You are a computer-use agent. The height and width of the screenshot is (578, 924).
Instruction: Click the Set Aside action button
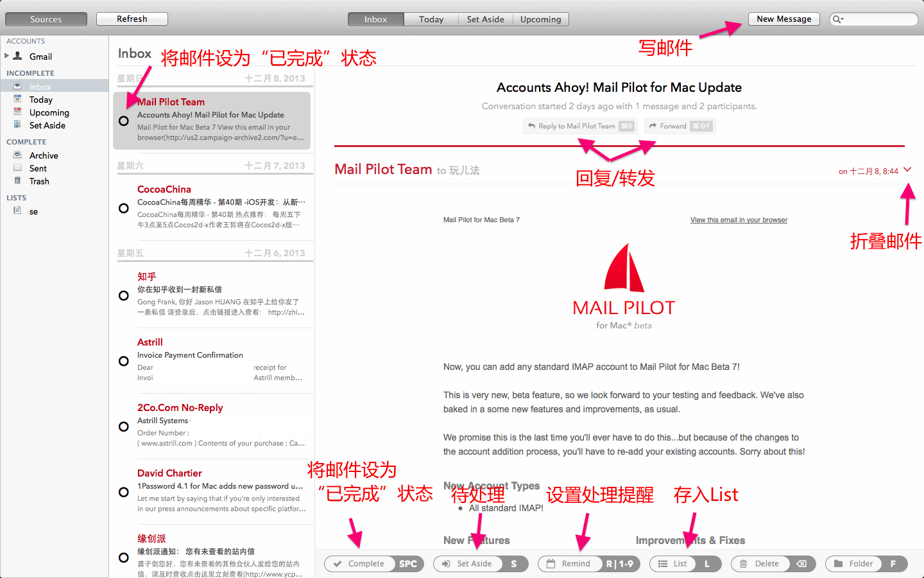pos(481,564)
